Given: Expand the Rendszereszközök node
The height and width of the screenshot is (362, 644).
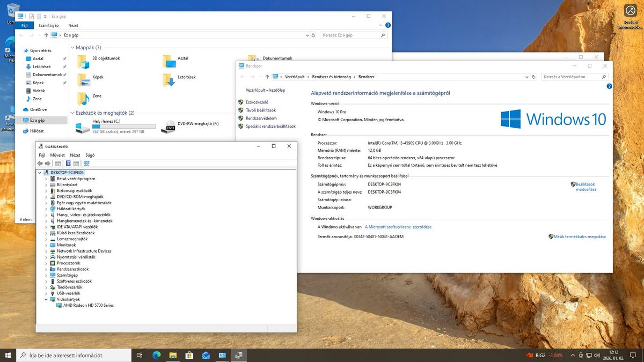Looking at the screenshot, I should tap(46, 269).
